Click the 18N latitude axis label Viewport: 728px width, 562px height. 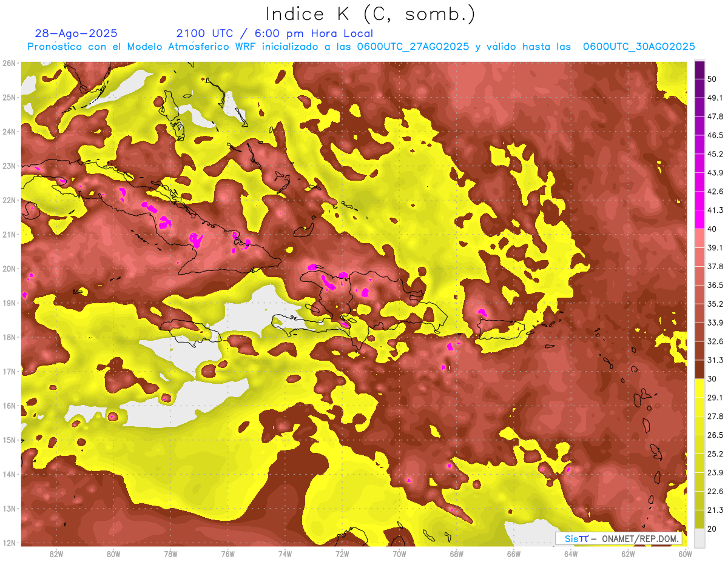9,337
